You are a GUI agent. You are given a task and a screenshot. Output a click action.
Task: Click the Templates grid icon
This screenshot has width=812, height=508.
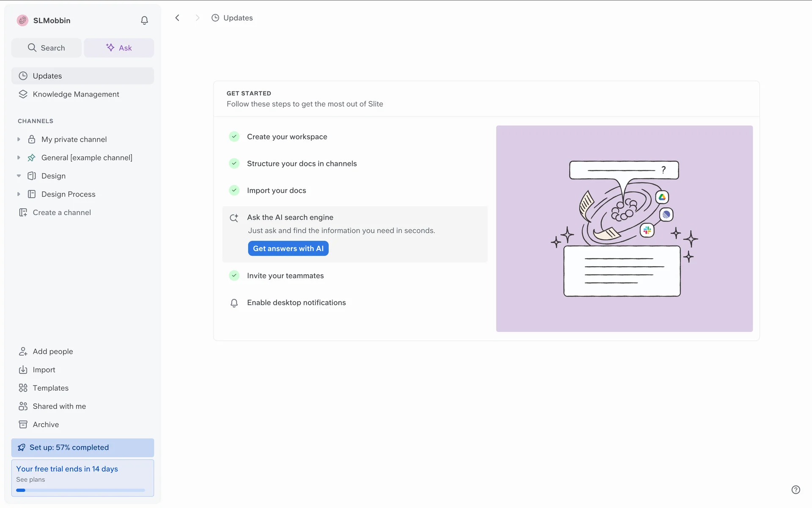(x=23, y=388)
